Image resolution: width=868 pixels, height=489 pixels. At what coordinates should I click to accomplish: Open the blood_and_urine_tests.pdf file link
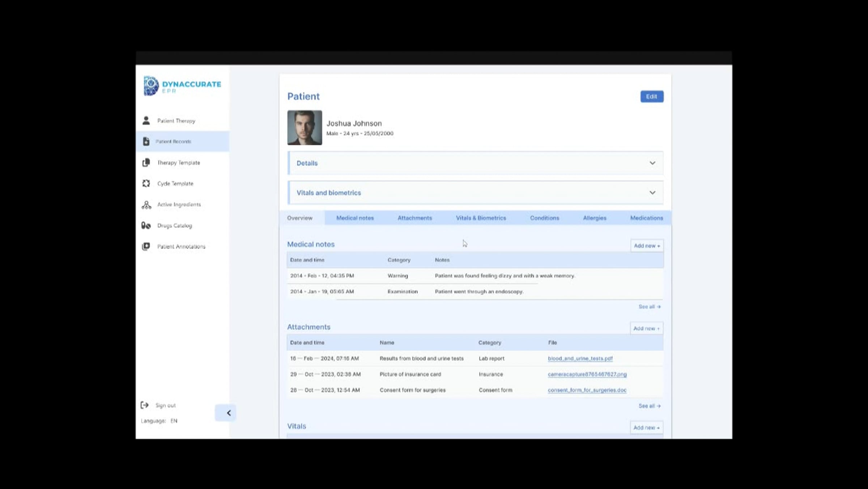tap(580, 358)
